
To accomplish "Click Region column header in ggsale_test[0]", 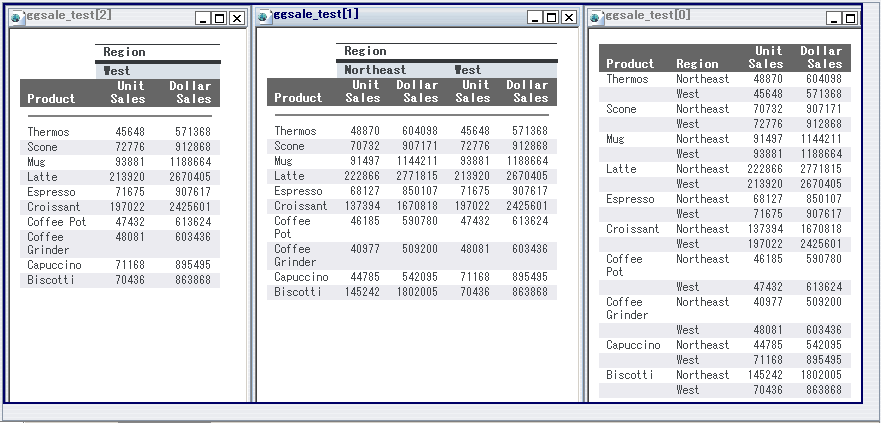I will click(697, 64).
